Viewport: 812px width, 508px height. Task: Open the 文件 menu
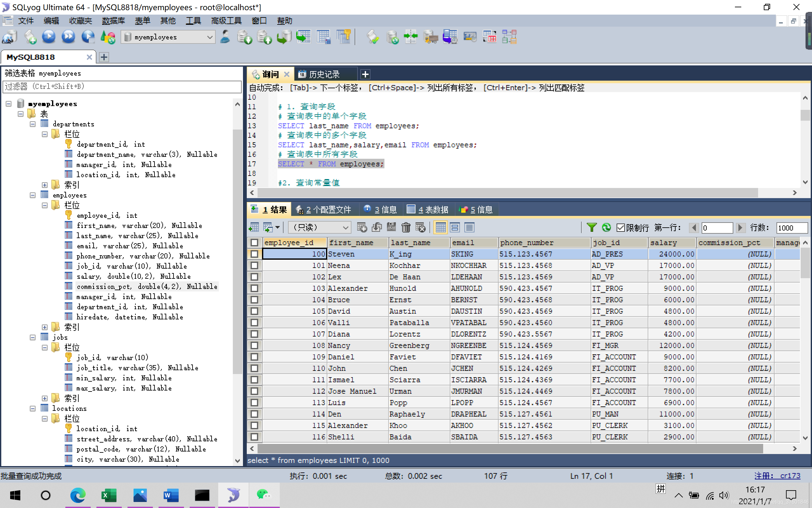click(x=26, y=21)
